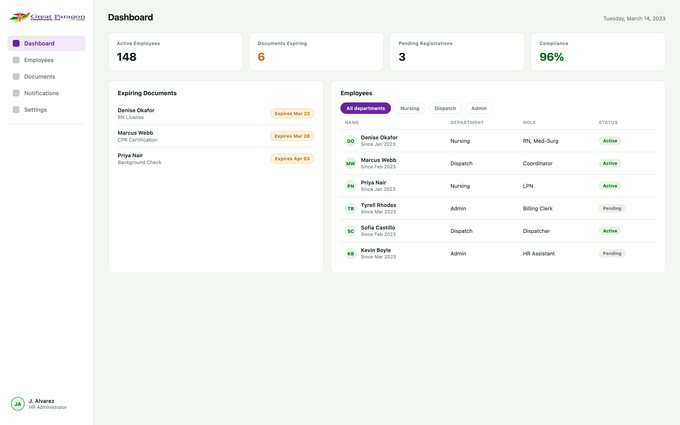The width and height of the screenshot is (680, 425).
Task: Click the Employees panel heading
Action: 356,93
